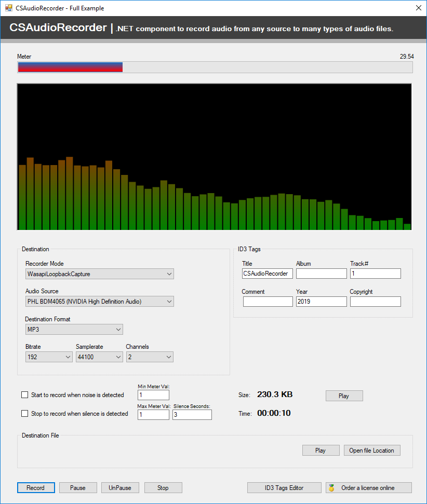Click the medal icon on the license button

[331, 487]
